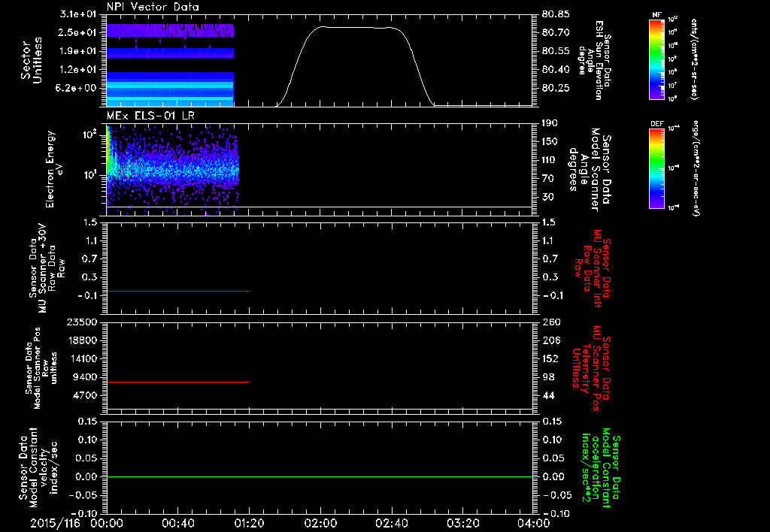Click the 9400 scanner position axis value
Image resolution: width=770 pixels, height=532 pixels.
click(x=84, y=377)
